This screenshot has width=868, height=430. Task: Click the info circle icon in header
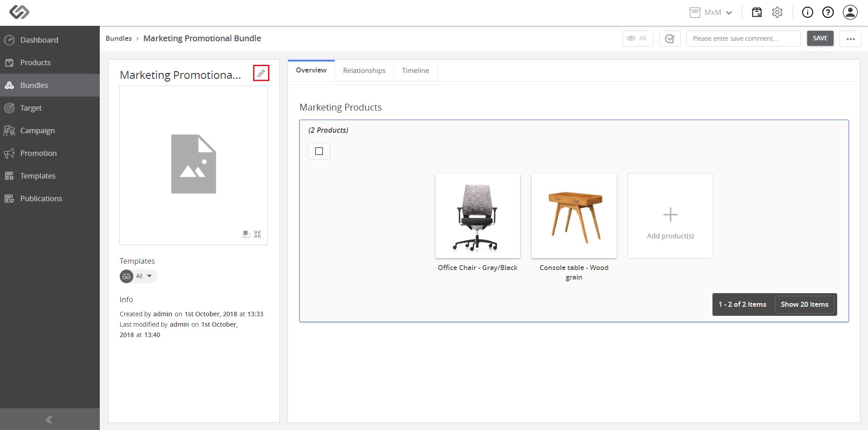pyautogui.click(x=808, y=12)
